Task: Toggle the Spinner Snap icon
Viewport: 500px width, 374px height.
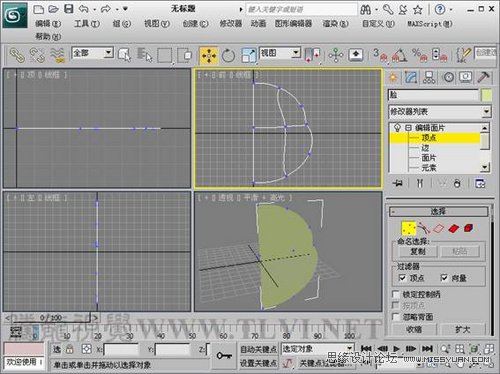Action: pos(439,55)
